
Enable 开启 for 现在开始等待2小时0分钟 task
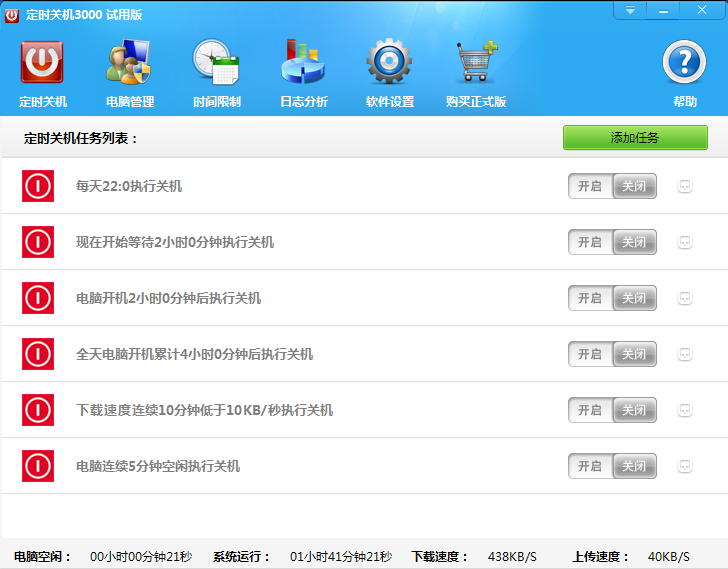pyautogui.click(x=590, y=242)
